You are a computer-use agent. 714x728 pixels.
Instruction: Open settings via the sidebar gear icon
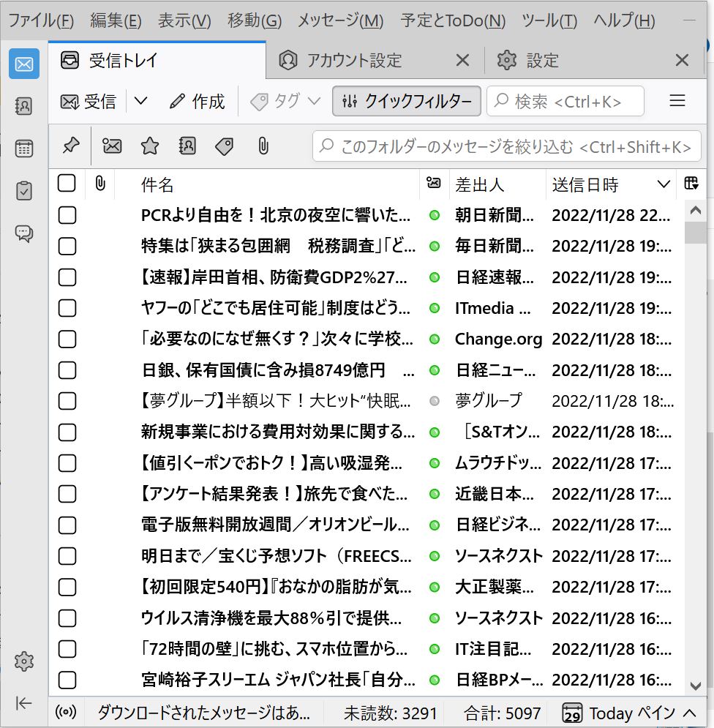(23, 661)
